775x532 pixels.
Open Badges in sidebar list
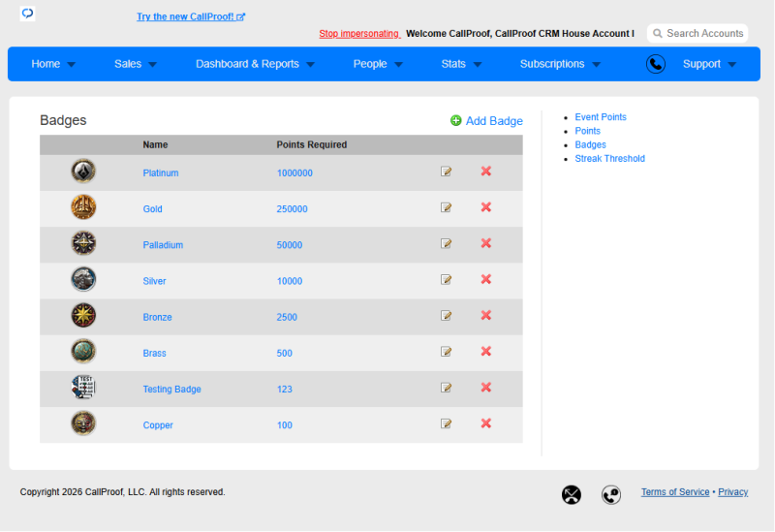[x=590, y=144]
